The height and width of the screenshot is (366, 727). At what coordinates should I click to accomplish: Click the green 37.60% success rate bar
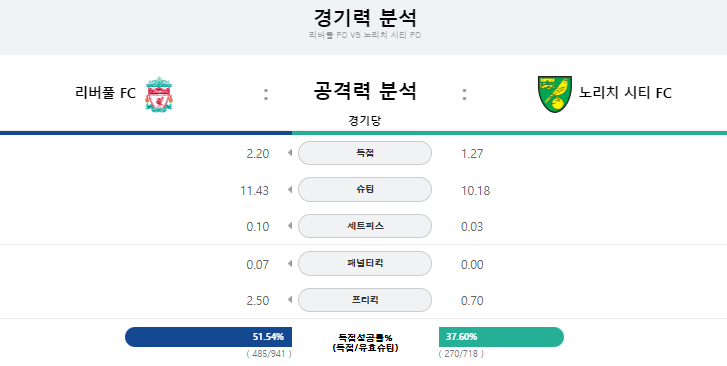[x=501, y=337]
